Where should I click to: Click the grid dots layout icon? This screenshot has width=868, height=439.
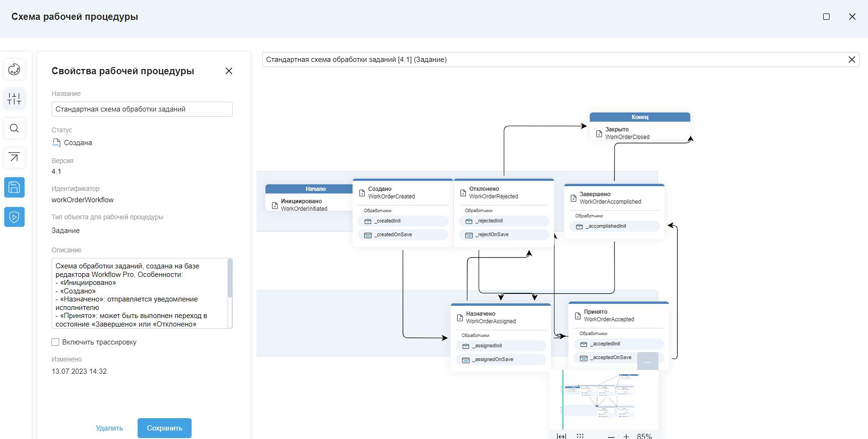coord(580,436)
